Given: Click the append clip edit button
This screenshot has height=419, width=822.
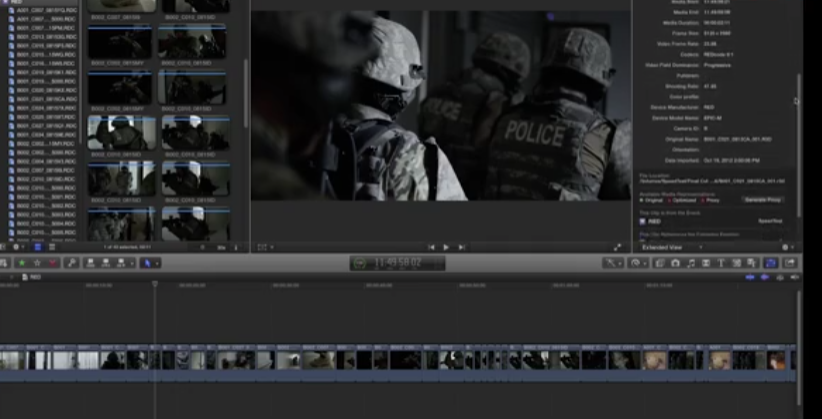Looking at the screenshot, I should (121, 263).
